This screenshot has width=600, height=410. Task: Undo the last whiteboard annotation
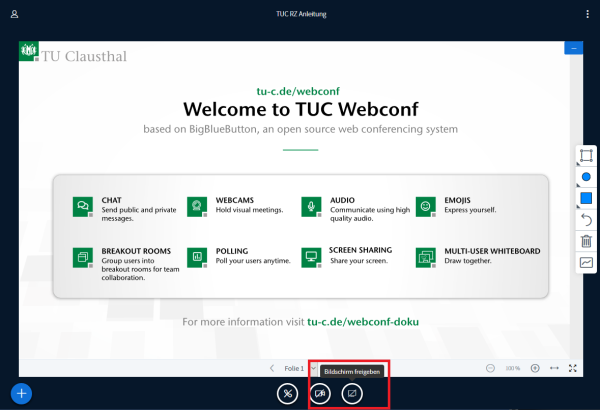tap(586, 220)
